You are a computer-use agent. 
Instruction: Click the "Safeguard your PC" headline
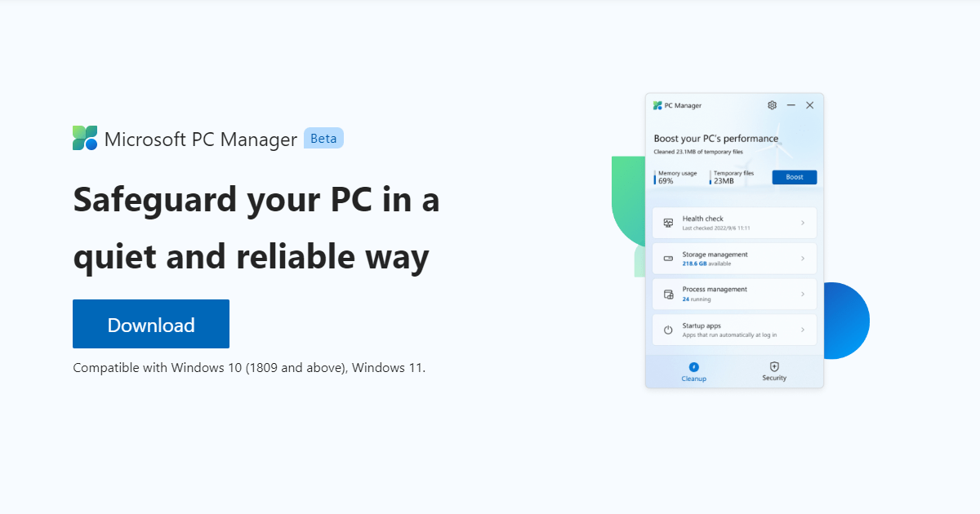tap(256, 228)
